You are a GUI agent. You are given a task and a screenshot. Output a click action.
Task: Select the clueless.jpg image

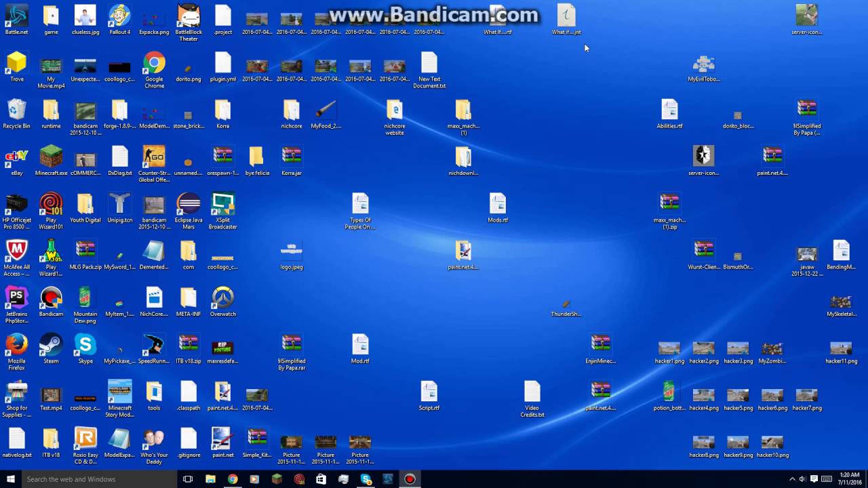[85, 19]
